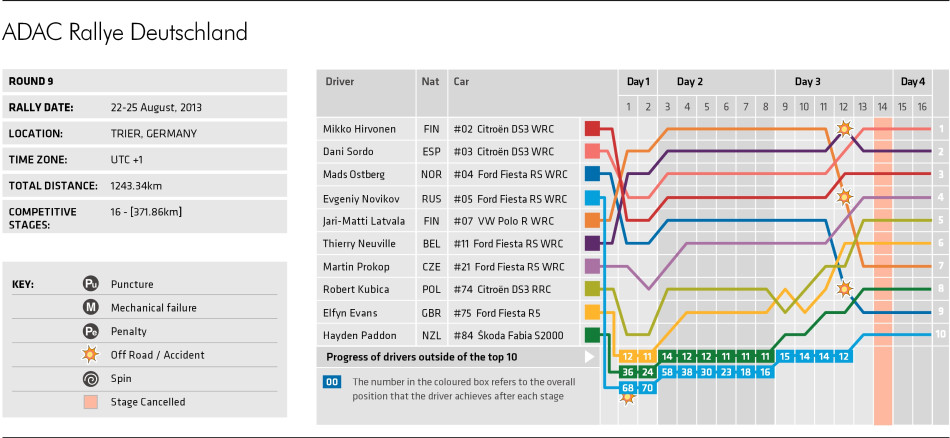Select Mads Ostberg's blue swatch

592,174
